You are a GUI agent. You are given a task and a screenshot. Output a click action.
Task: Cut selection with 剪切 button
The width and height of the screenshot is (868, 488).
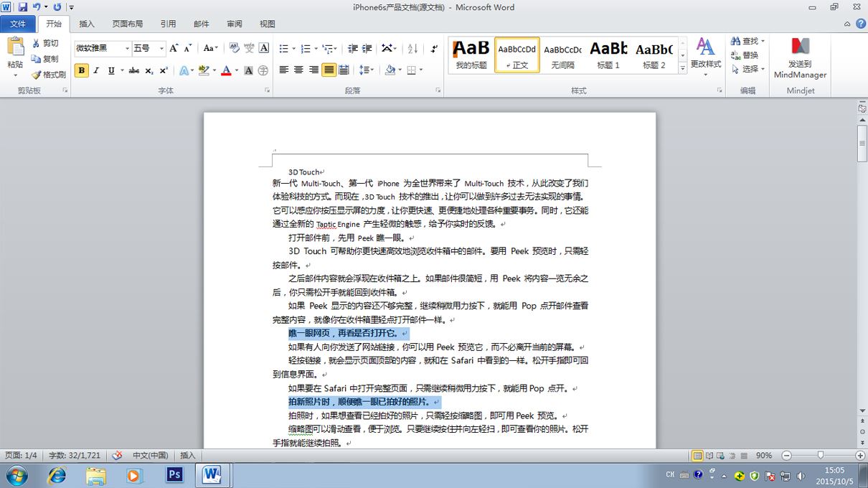45,43
